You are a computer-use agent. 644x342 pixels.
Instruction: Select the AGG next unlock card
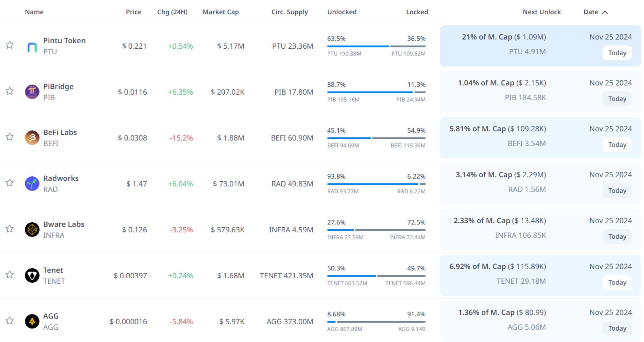[x=540, y=321]
